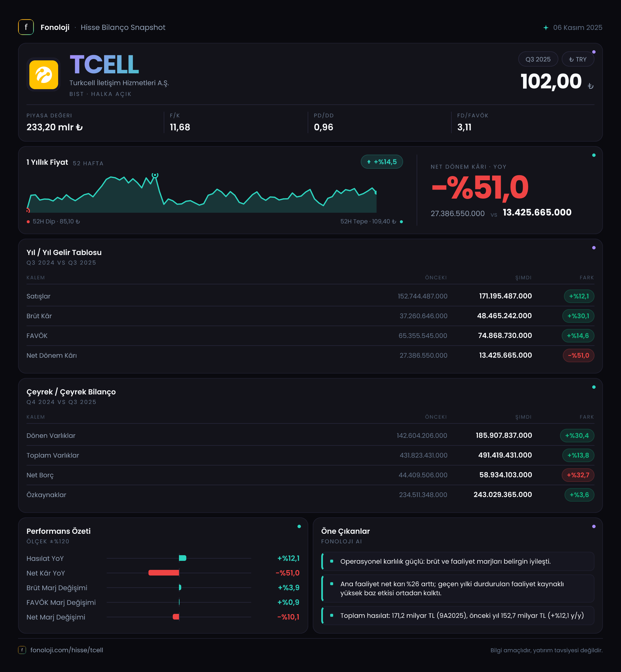Click the +%32,7 badge in Net Borç row

click(578, 475)
